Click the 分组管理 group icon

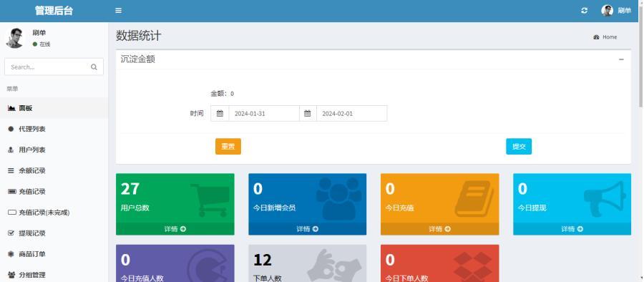(11, 275)
